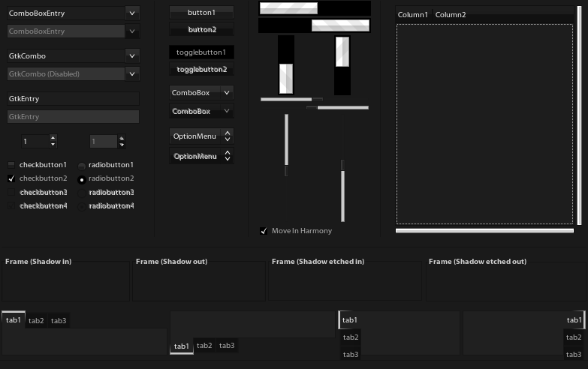Screen dimensions: 588x369
Task: Click the tree view vertical scrollbar
Action: coord(580,115)
